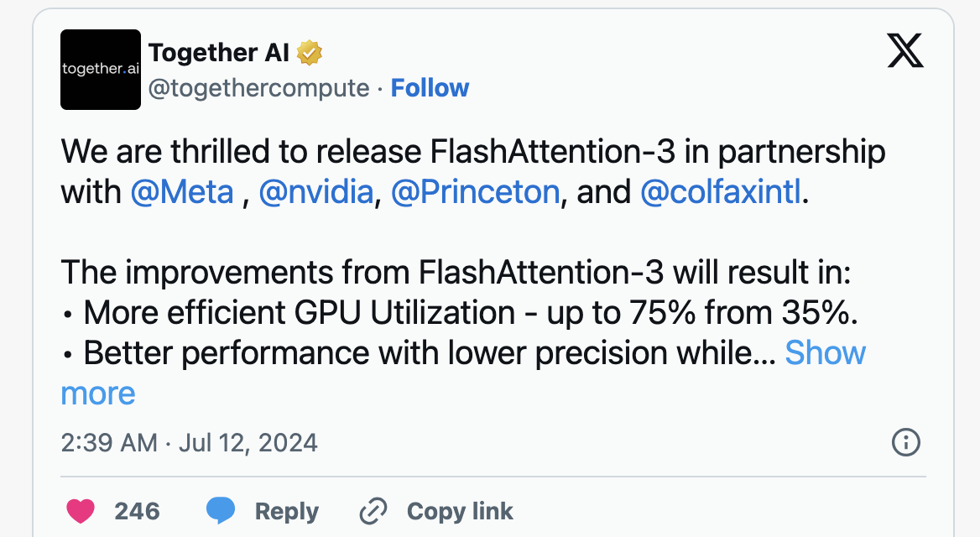
Task: Click the X logo icon
Action: pyautogui.click(x=905, y=50)
